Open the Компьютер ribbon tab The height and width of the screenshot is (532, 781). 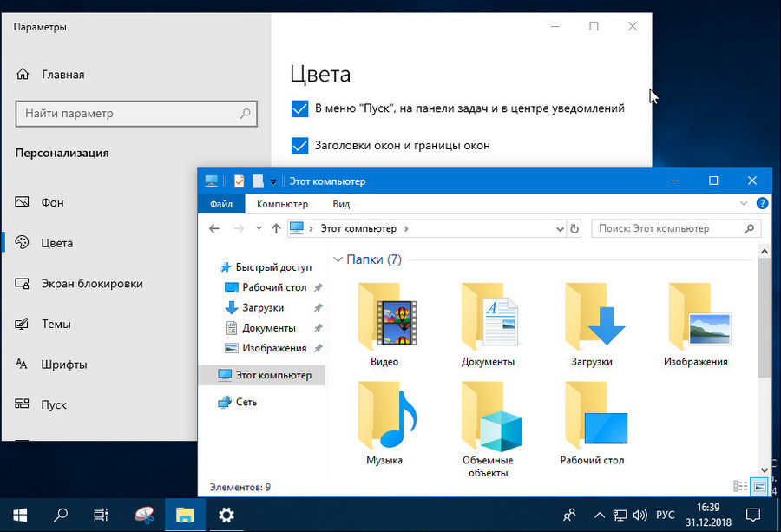click(x=282, y=204)
